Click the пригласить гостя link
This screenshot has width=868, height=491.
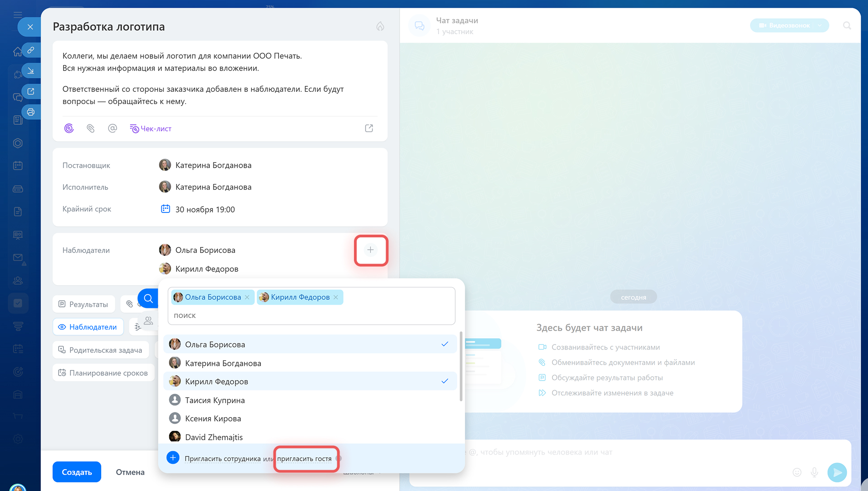(304, 459)
